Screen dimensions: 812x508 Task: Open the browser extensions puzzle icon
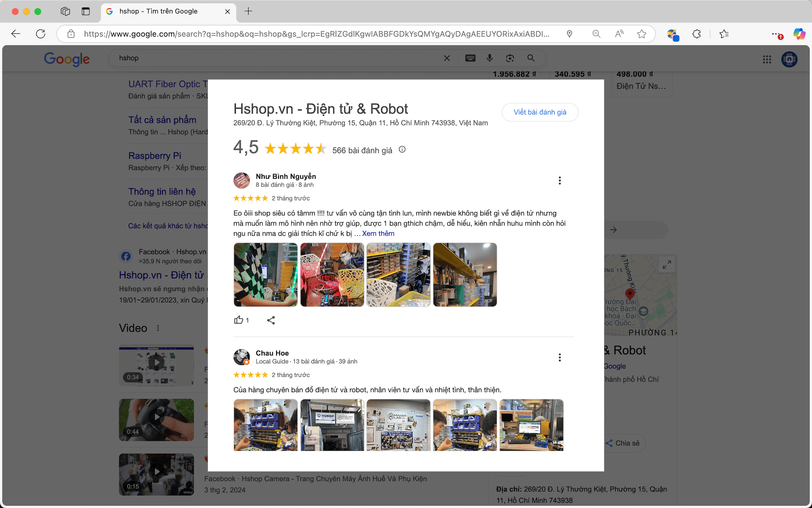coord(697,34)
